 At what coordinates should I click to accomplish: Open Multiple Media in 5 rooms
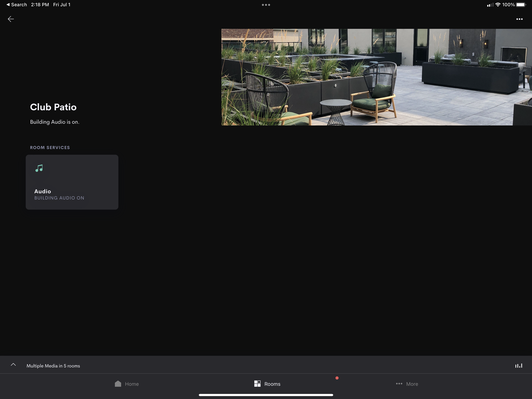(53, 366)
